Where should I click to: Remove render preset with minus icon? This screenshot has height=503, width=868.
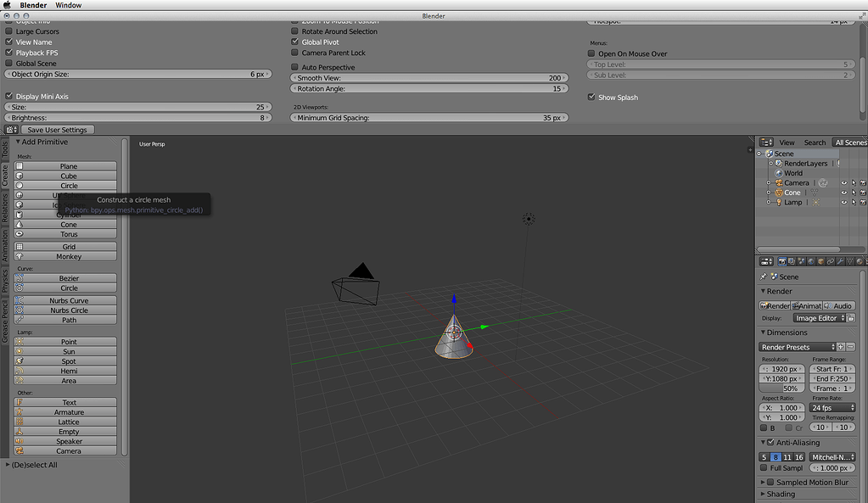(x=851, y=347)
